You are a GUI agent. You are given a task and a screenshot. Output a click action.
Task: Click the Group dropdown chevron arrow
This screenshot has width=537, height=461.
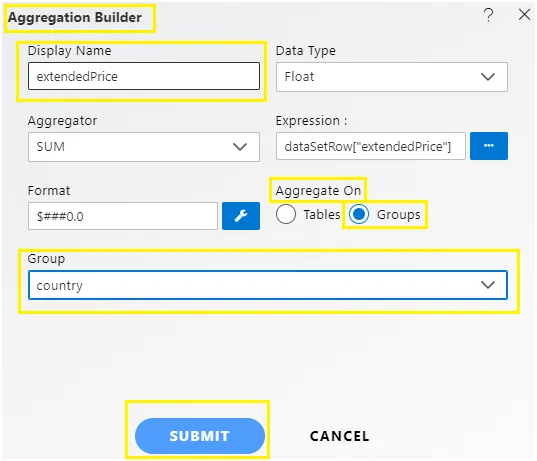coord(488,285)
